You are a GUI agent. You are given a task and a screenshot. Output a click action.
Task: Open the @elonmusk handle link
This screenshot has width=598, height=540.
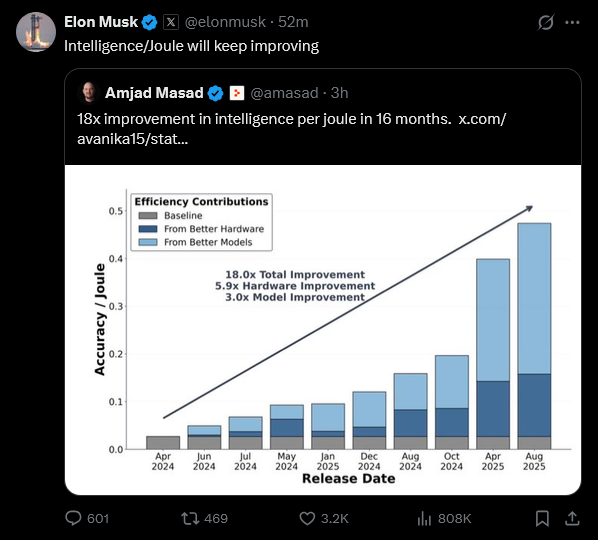[225, 22]
